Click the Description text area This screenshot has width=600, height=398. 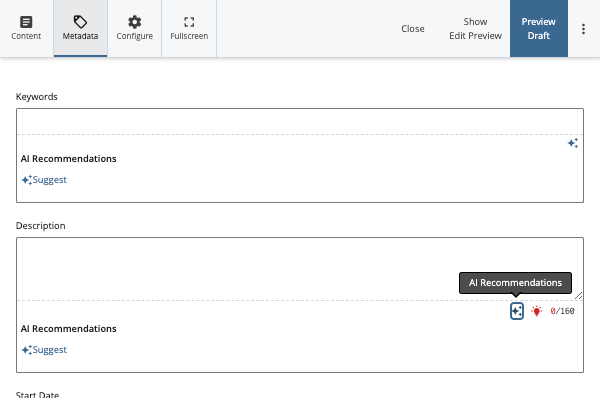(x=300, y=269)
